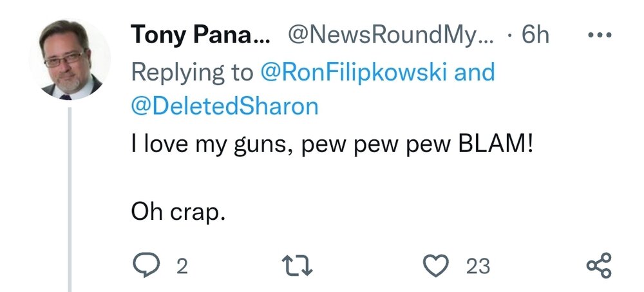Click the "Oh crap." line of the tweet

point(178,210)
